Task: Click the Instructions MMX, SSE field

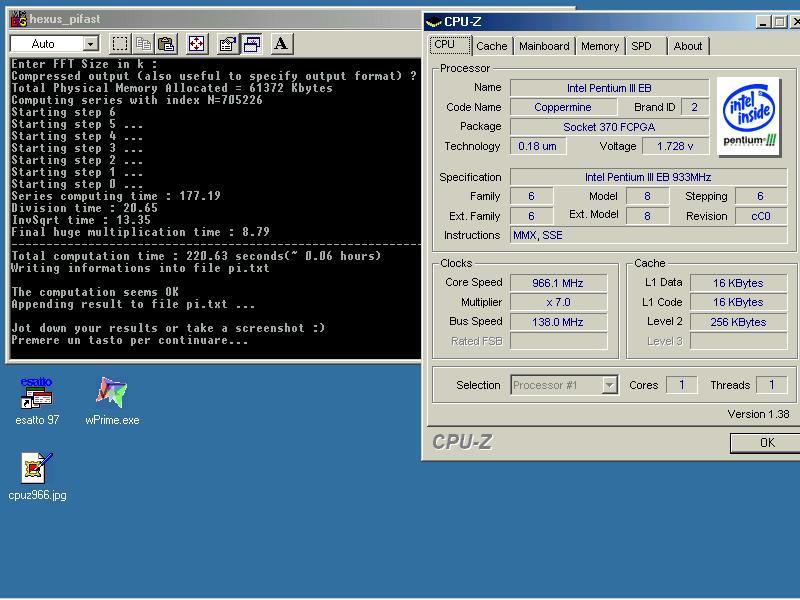Action: (x=648, y=235)
